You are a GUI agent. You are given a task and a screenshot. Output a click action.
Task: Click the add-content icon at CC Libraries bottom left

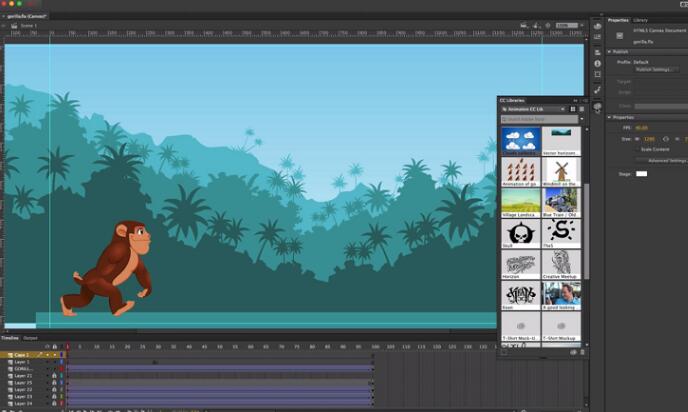point(504,352)
